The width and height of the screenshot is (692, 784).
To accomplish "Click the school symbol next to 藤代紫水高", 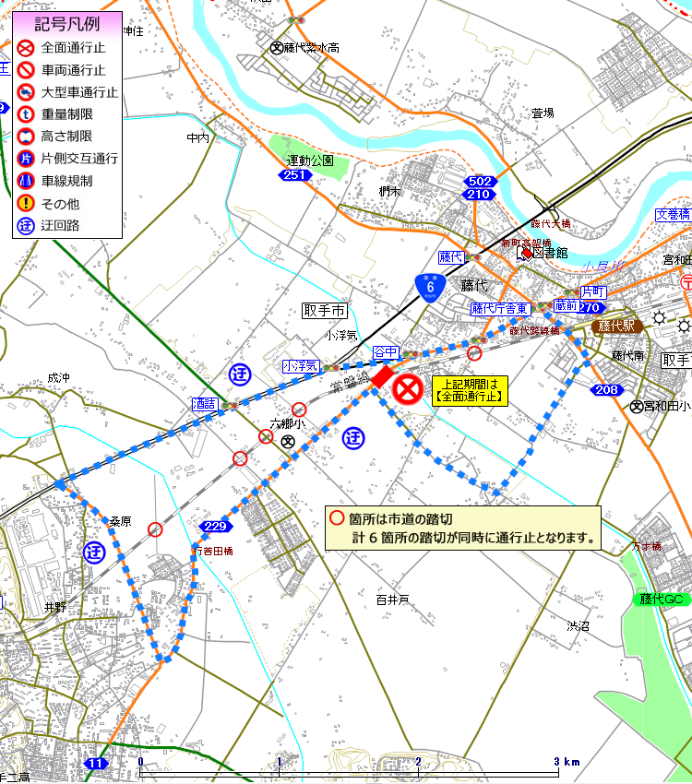I will (x=277, y=48).
